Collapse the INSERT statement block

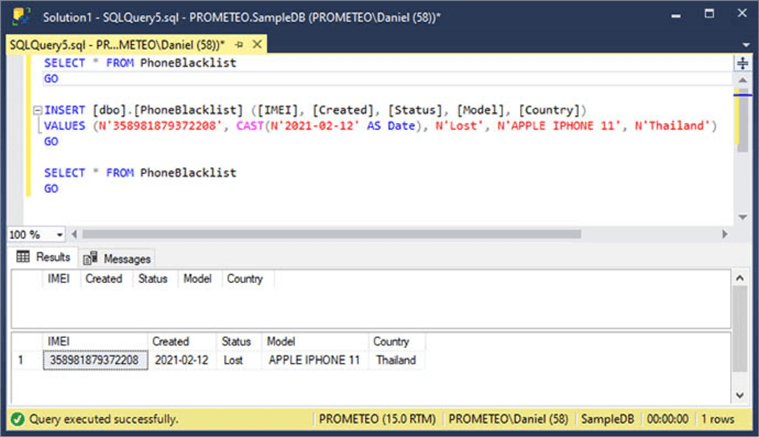coord(37,110)
